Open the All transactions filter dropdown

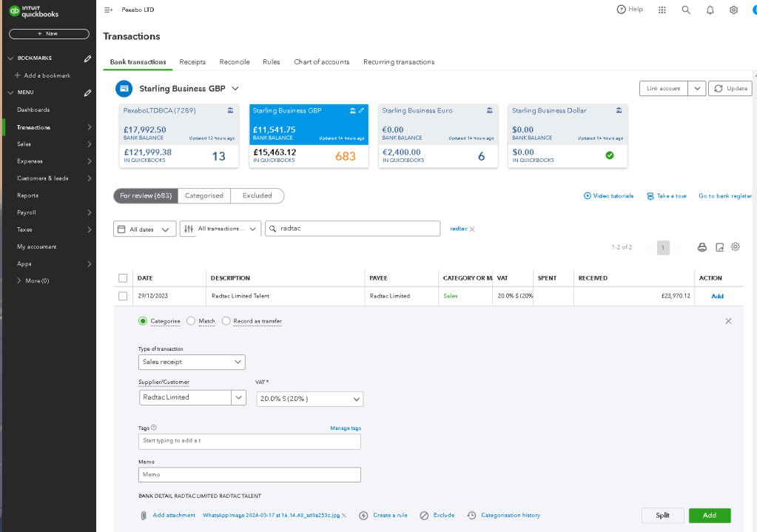(x=221, y=229)
